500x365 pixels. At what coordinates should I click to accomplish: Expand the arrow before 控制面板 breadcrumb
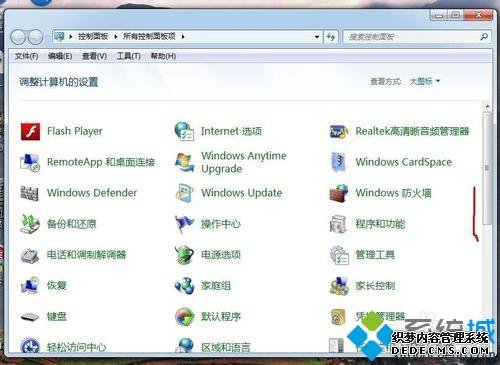[x=71, y=37]
